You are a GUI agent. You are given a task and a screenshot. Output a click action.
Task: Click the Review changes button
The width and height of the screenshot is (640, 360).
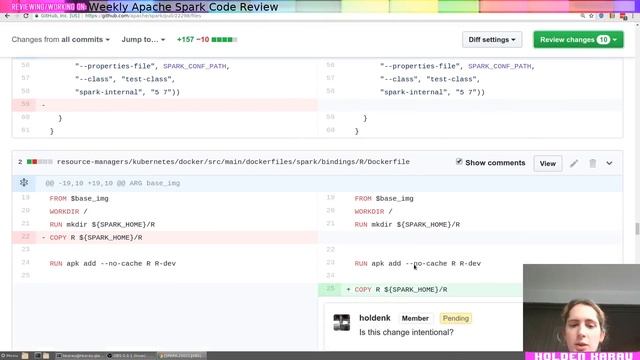[578, 40]
